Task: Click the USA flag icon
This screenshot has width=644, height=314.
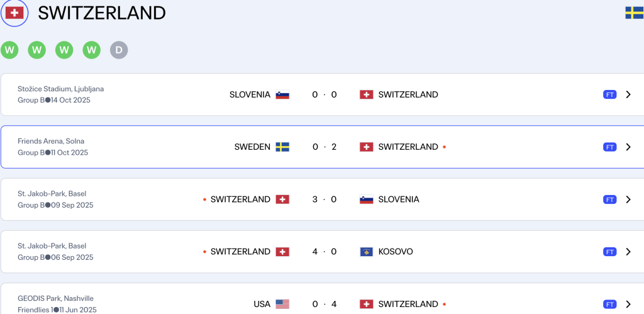Action: click(282, 304)
